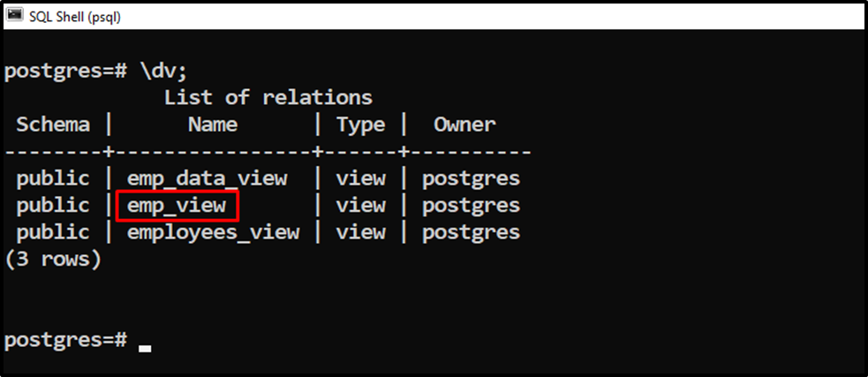Image resolution: width=868 pixels, height=377 pixels.
Task: Click "postgres" owner in the employees_view row
Action: [471, 232]
